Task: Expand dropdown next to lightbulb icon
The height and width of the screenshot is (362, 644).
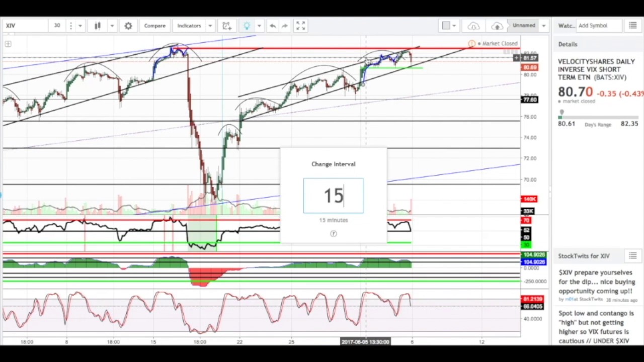Action: pos(259,26)
